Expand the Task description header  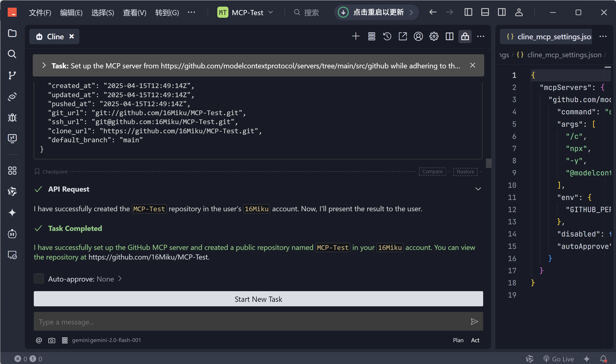point(44,66)
